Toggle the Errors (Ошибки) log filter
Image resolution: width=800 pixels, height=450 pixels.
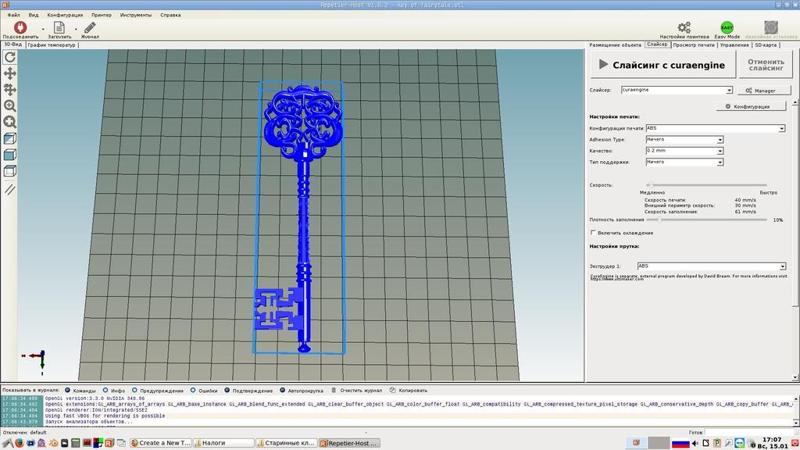[191, 389]
